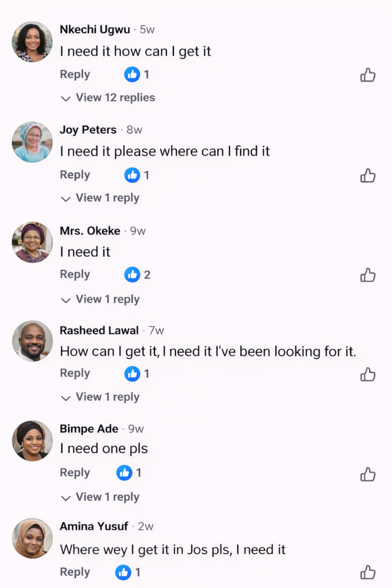
Task: Like Bimpe Ade's comment with thumbs-up outline
Action: (x=368, y=474)
